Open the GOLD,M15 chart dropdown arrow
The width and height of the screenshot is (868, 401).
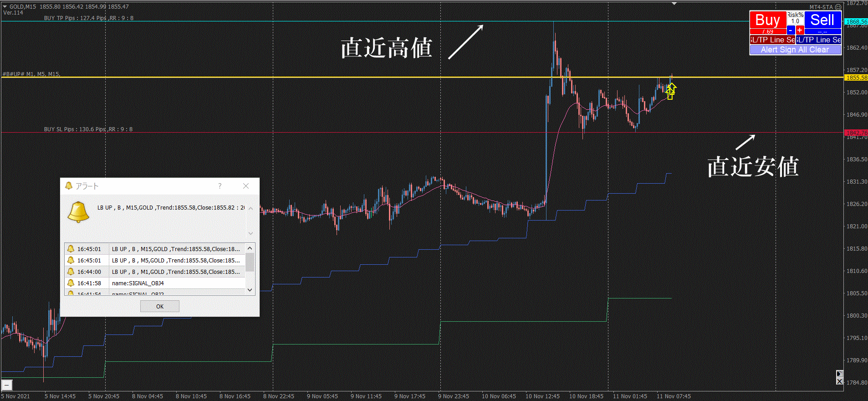point(5,6)
